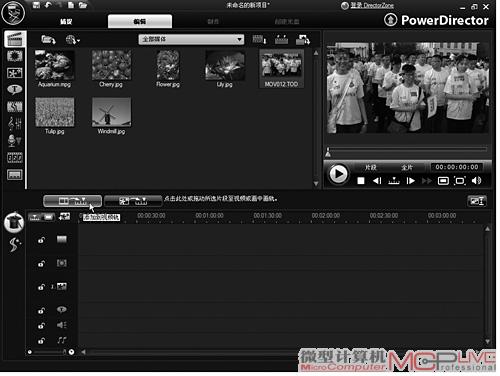
Task: Expand the download media globe dropdown
Action: tap(73, 40)
